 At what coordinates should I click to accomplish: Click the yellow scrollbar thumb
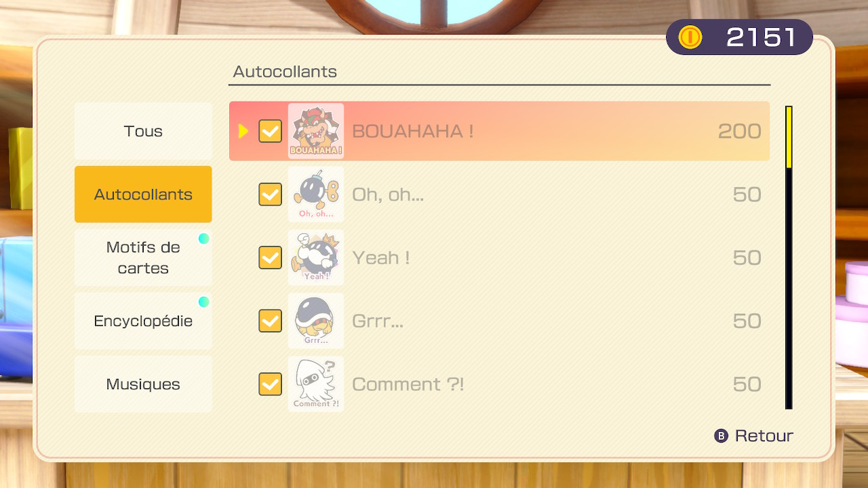click(789, 137)
